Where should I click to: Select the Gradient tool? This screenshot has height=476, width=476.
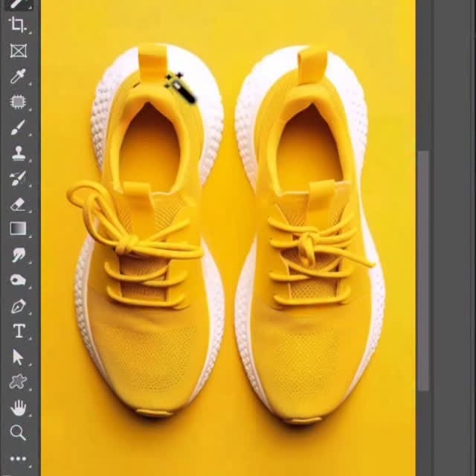tap(18, 229)
